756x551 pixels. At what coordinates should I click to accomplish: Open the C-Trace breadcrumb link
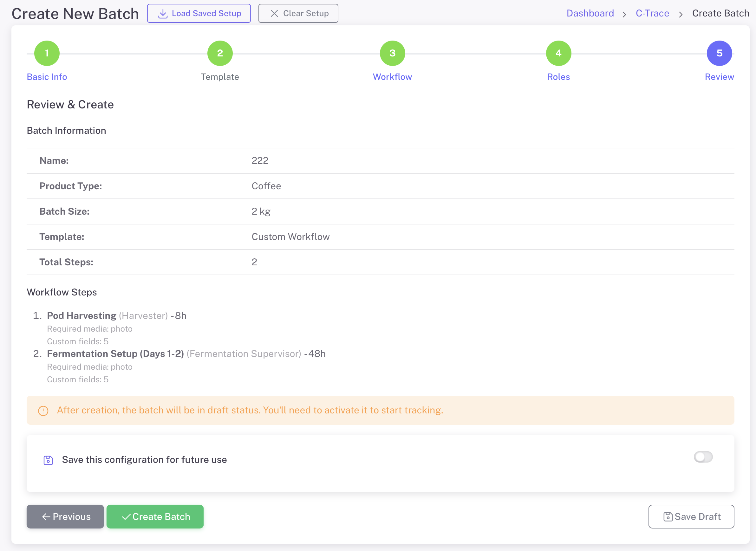coord(652,13)
